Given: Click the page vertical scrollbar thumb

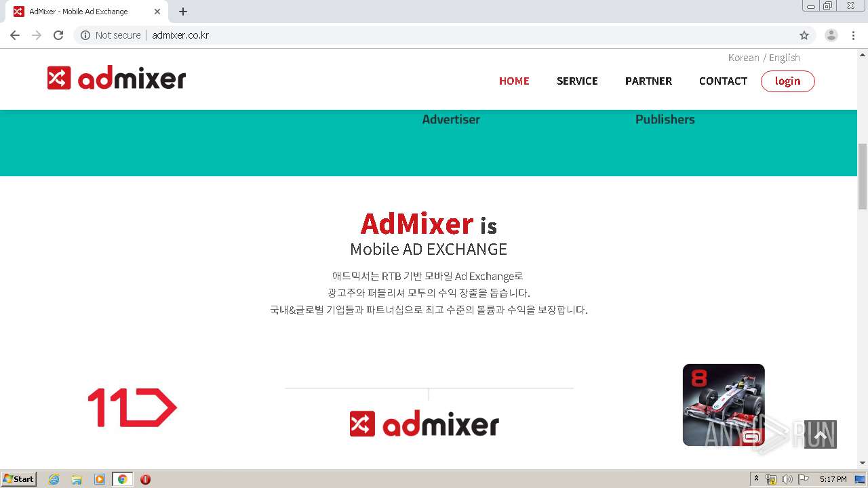Looking at the screenshot, I should click(x=863, y=176).
